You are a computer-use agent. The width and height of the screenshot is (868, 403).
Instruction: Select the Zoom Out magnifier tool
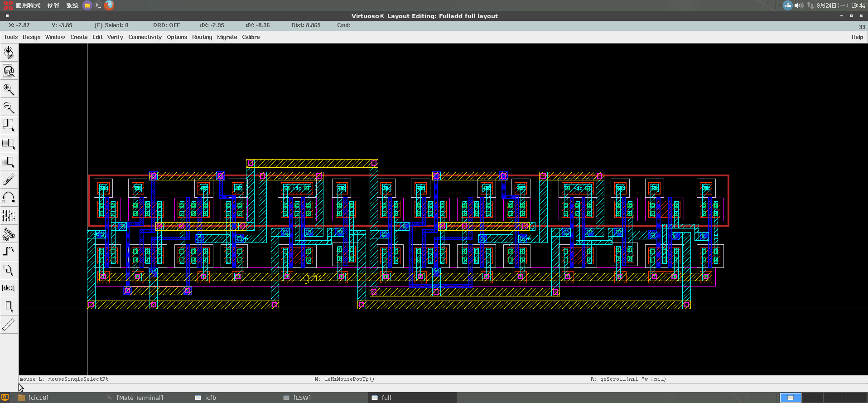point(9,107)
